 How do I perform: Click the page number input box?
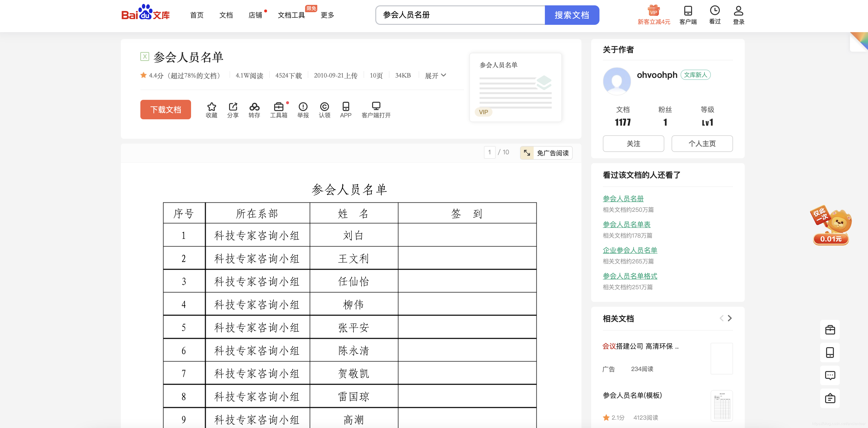click(x=489, y=152)
